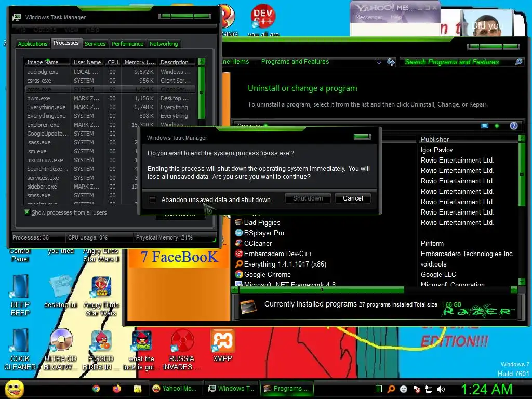Select the COCK CLEANER desktop icon
Image resolution: width=532 pixels, height=399 pixels.
(x=20, y=350)
